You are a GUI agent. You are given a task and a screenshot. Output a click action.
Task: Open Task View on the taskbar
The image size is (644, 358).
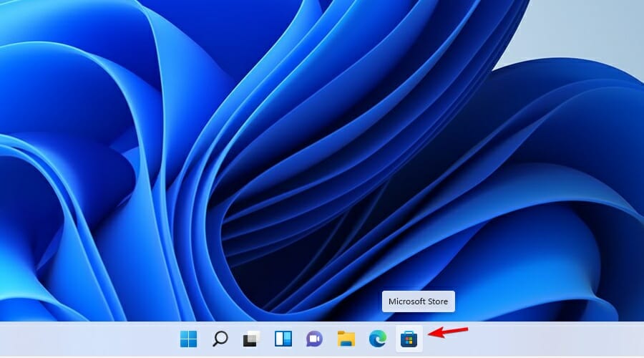251,339
